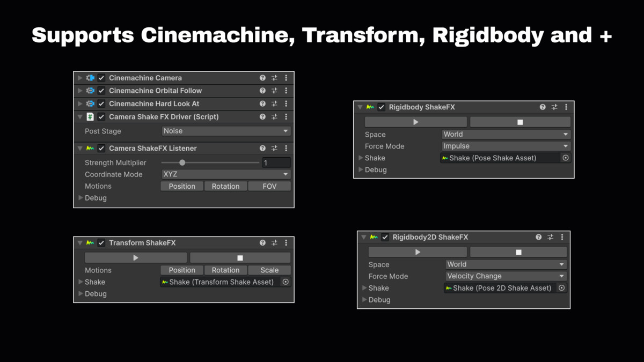
Task: Toggle Position motion in Camera ShakeFX Listener
Action: [182, 186]
